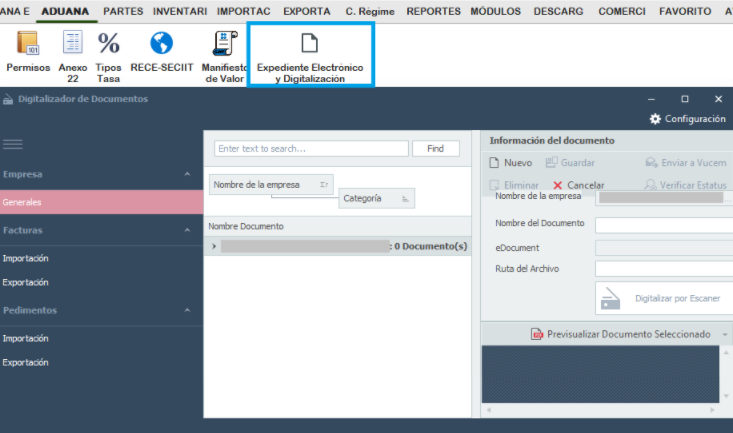Collapse the Pedimentos sidebar section
Screen dimensions: 733x433
187,310
